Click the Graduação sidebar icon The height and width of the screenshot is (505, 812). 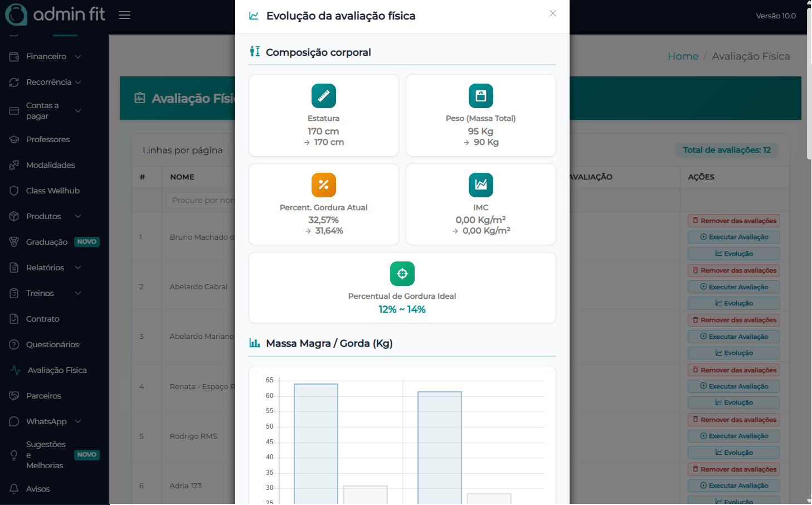pos(14,242)
